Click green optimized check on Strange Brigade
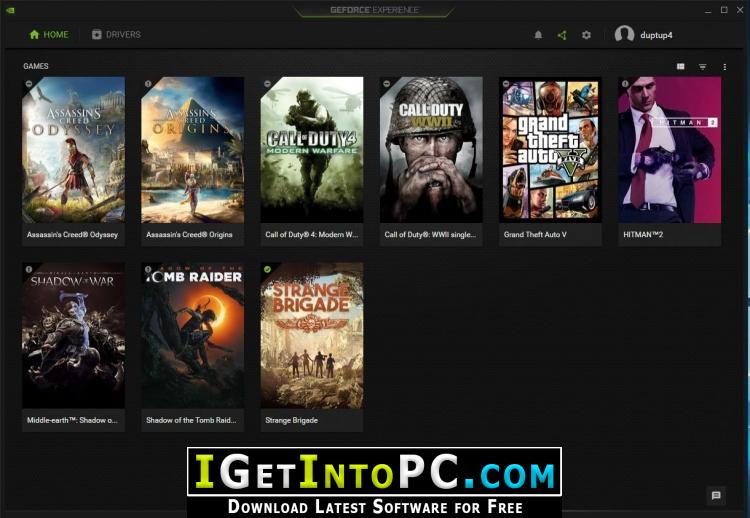The width and height of the screenshot is (750, 518). click(x=267, y=269)
